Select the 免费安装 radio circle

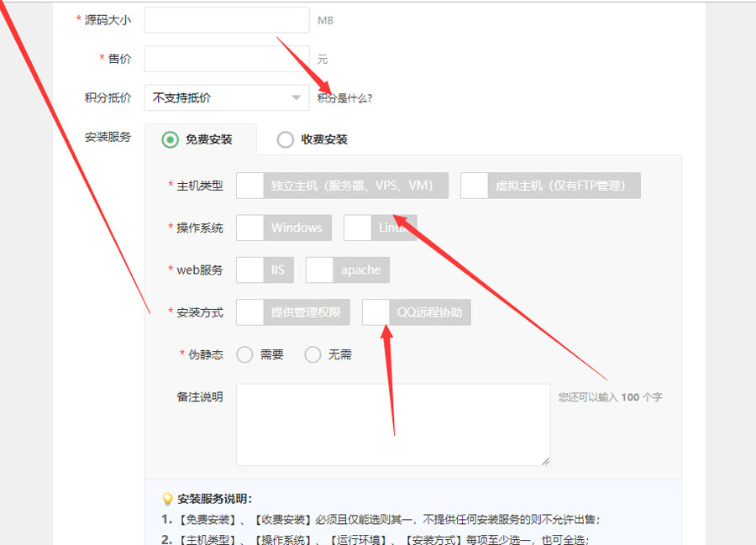pyautogui.click(x=171, y=139)
